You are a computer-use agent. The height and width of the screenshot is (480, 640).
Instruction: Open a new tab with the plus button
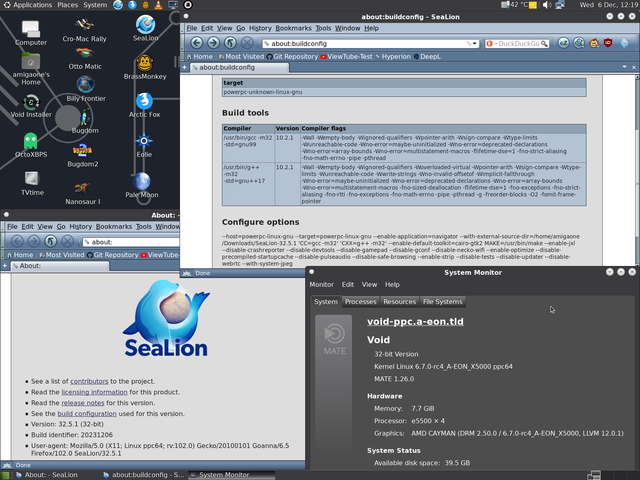click(184, 67)
